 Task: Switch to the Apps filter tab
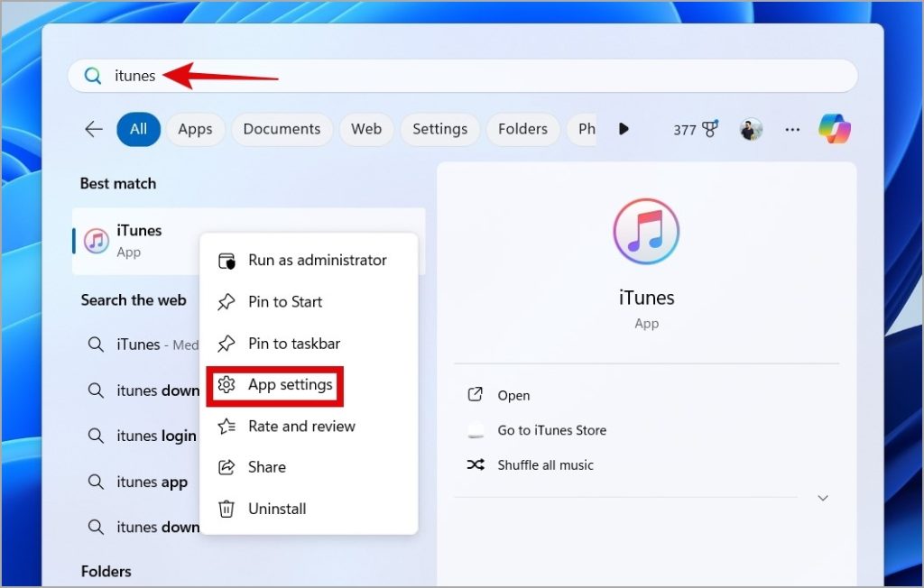(195, 129)
